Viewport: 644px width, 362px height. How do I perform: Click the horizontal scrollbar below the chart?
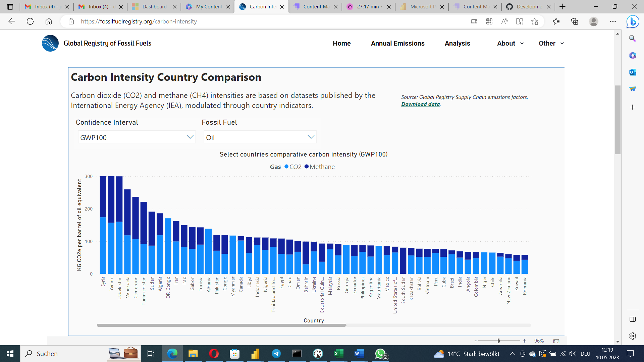221,325
